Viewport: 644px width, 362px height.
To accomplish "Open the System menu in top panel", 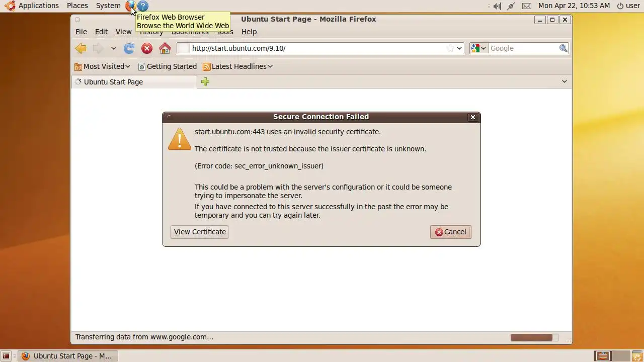I will point(108,6).
